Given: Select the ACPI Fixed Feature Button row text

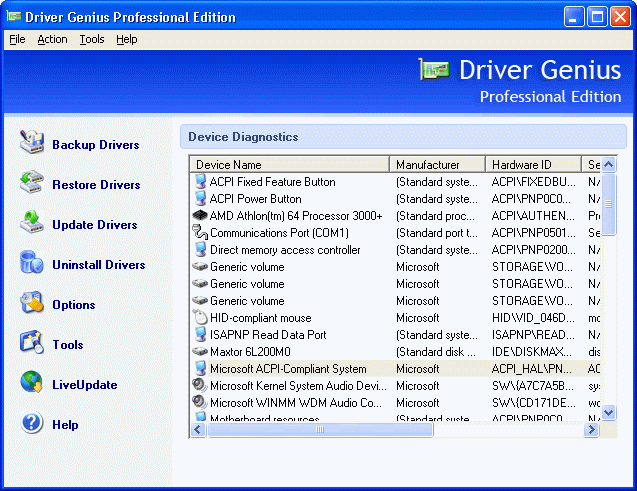Looking at the screenshot, I should click(x=272, y=182).
